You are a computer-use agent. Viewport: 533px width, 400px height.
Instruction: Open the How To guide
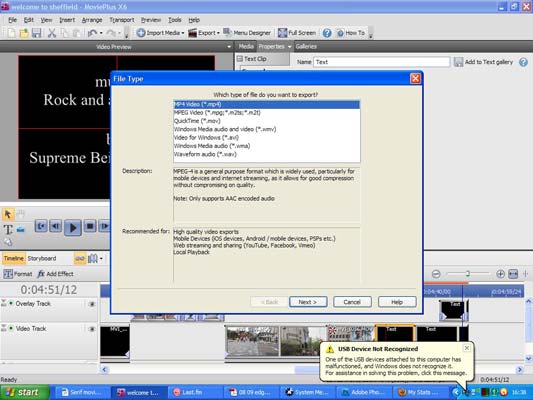pyautogui.click(x=351, y=33)
